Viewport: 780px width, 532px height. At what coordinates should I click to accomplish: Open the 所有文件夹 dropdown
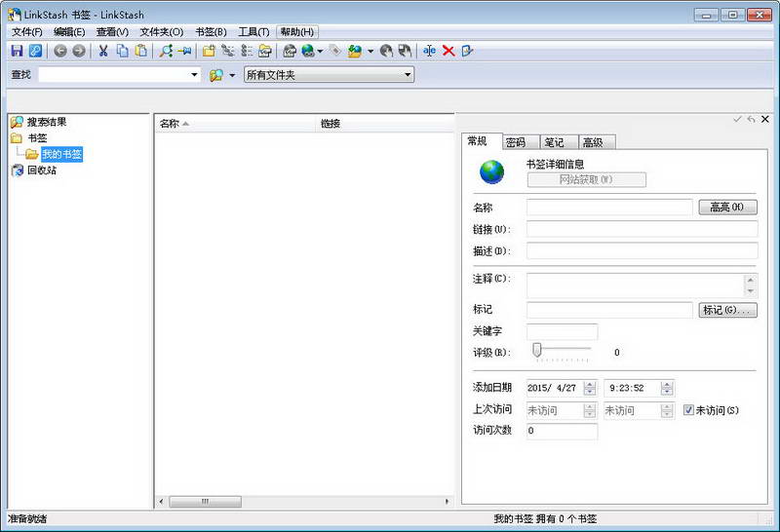point(329,75)
